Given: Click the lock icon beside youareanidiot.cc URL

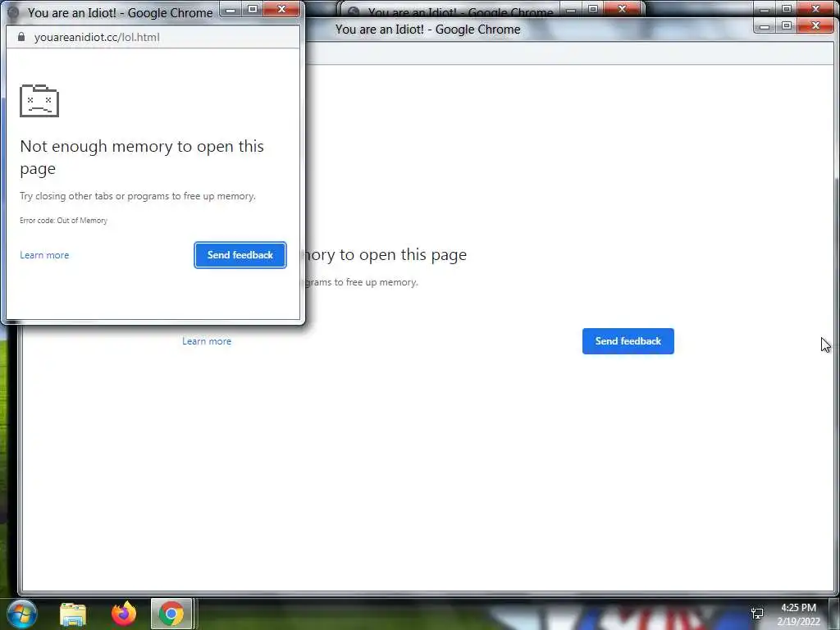Looking at the screenshot, I should click(x=21, y=37).
